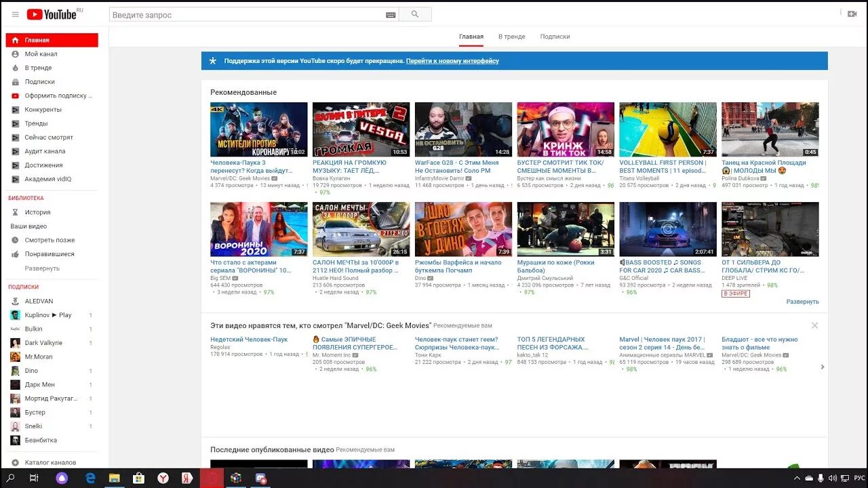Open video title Танец на Красной Площади

[764, 167]
